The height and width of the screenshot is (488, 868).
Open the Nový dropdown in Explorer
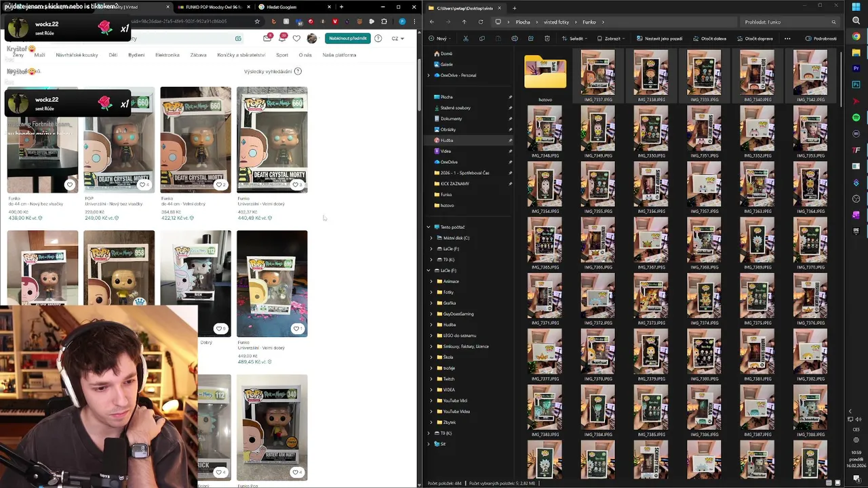click(x=441, y=39)
